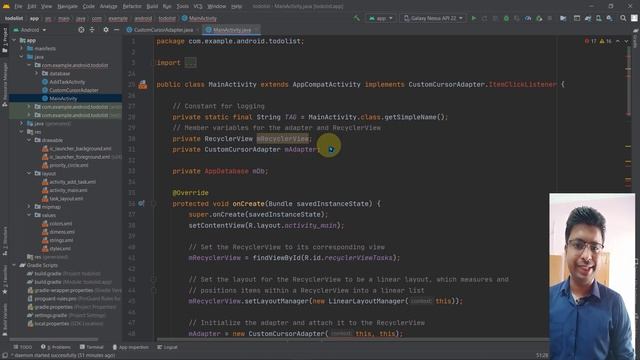Screen dimensions: 640x360
Task: Click Select Opened File target icon in Project panel
Action: coord(81,30)
